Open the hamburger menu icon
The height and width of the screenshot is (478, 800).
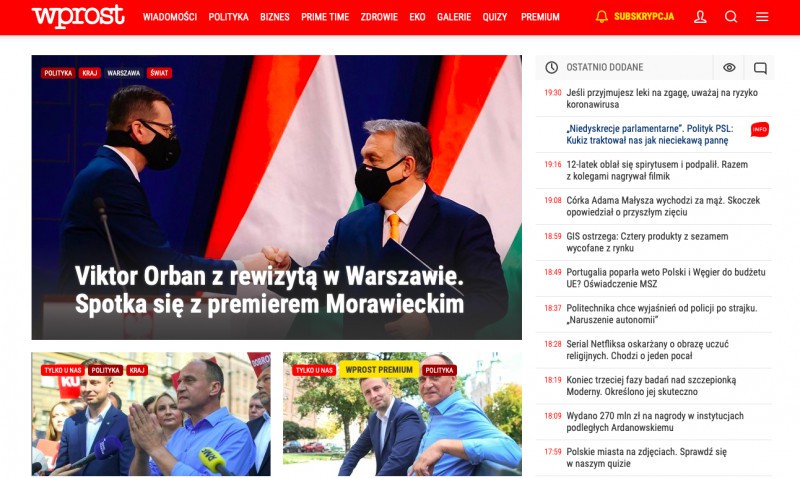[762, 17]
